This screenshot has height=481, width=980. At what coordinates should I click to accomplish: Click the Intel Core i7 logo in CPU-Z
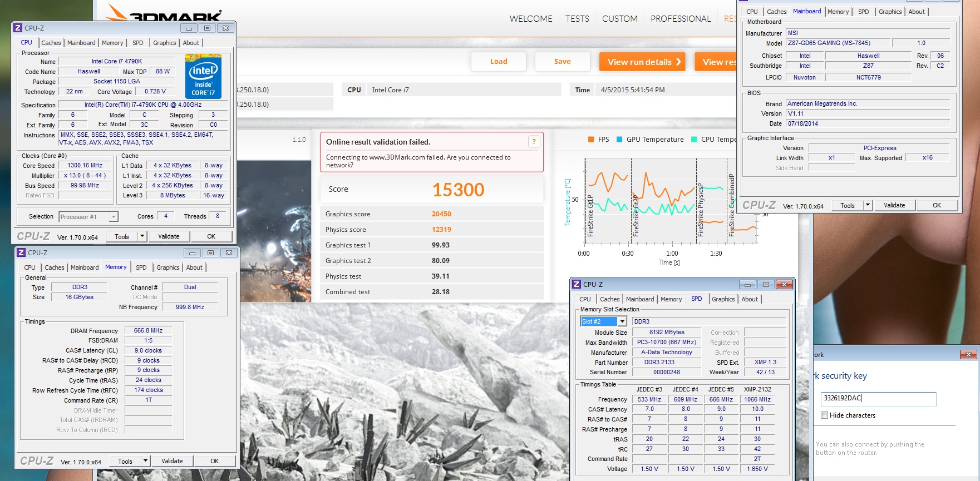click(x=203, y=76)
